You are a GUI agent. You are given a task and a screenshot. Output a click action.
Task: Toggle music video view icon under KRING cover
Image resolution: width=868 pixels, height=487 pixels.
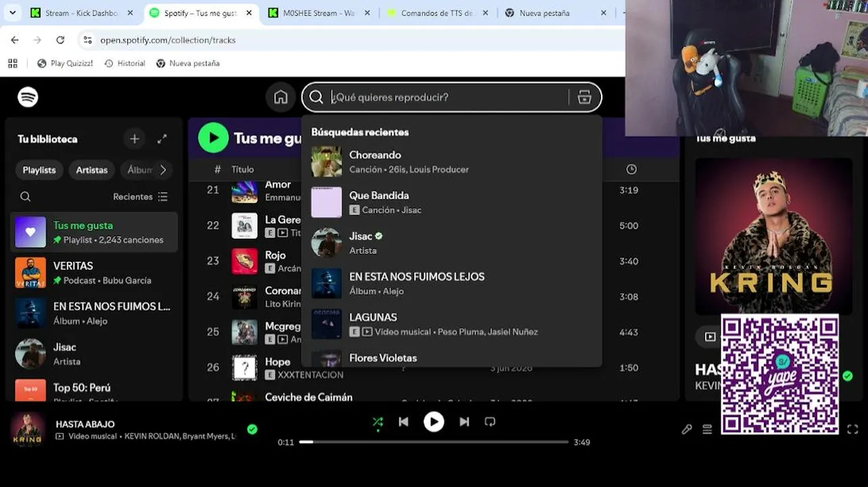pos(710,336)
